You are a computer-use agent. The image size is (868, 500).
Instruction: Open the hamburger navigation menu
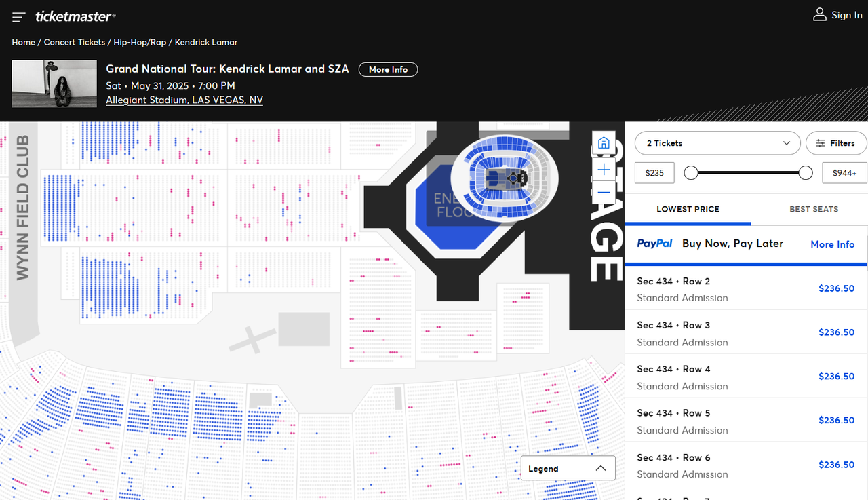click(19, 16)
